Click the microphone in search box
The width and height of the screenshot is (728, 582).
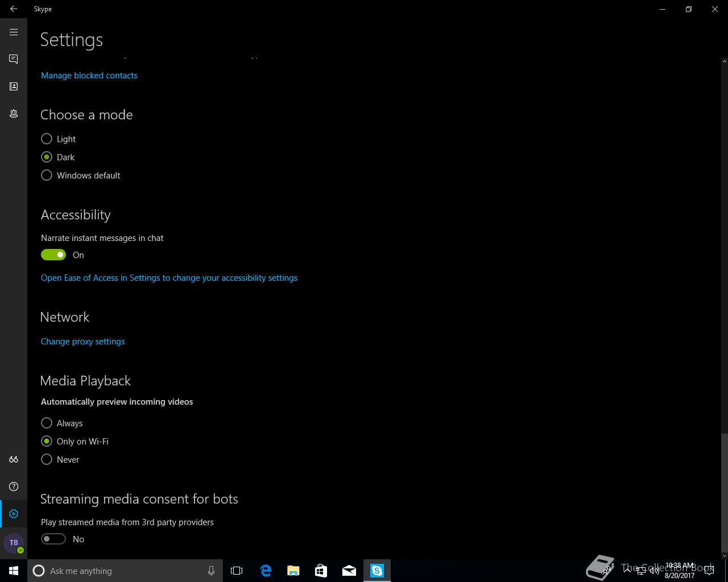tap(211, 571)
